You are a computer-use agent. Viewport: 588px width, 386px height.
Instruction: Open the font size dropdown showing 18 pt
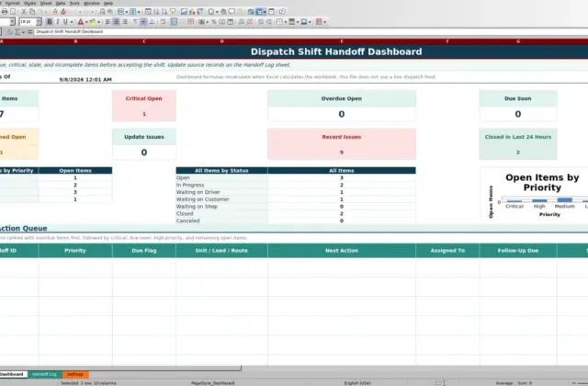(x=39, y=22)
